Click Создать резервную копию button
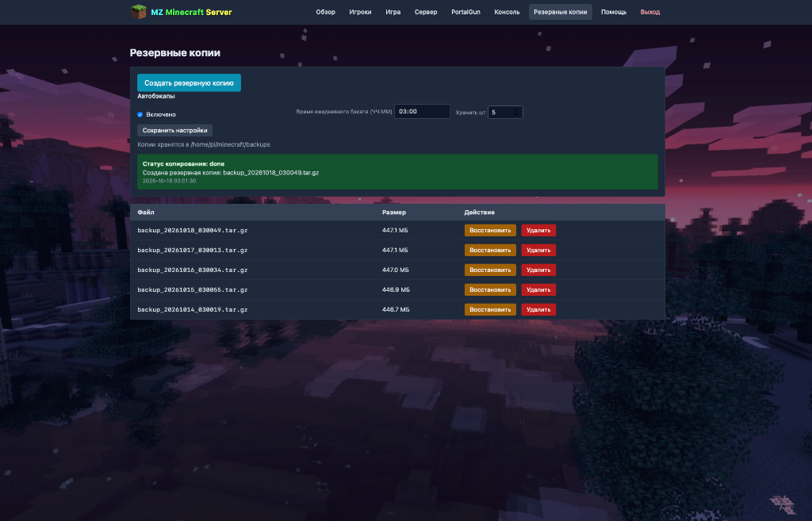 tap(189, 82)
